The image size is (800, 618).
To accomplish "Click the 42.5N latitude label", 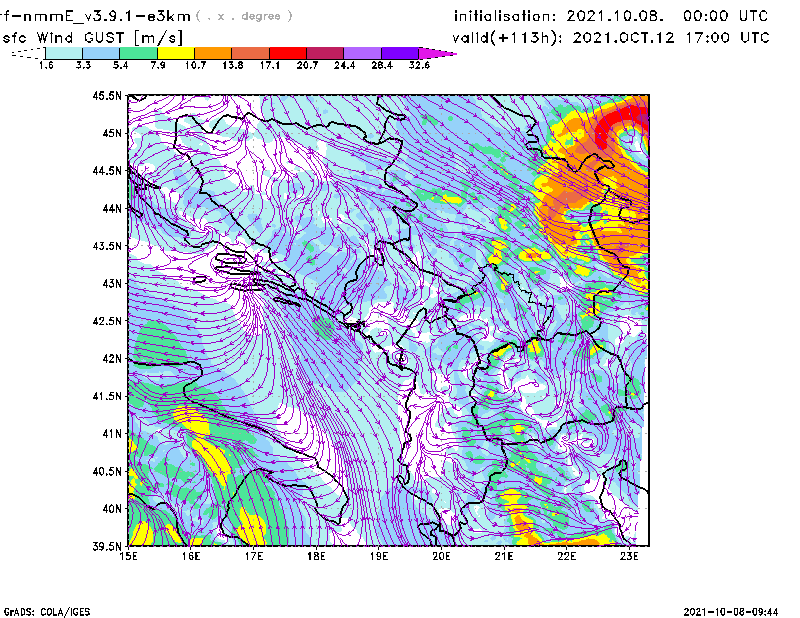I will pos(107,321).
